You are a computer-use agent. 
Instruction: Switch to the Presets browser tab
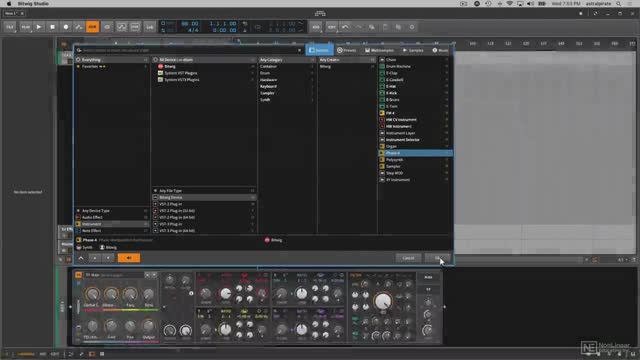[x=347, y=50]
